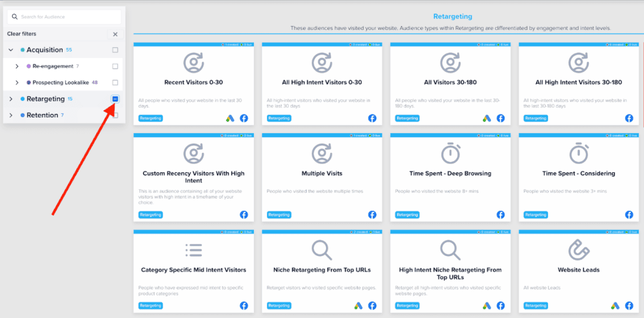Click list icon on Category Specific Mid Intent Visitors
The image size is (644, 318).
point(193,250)
